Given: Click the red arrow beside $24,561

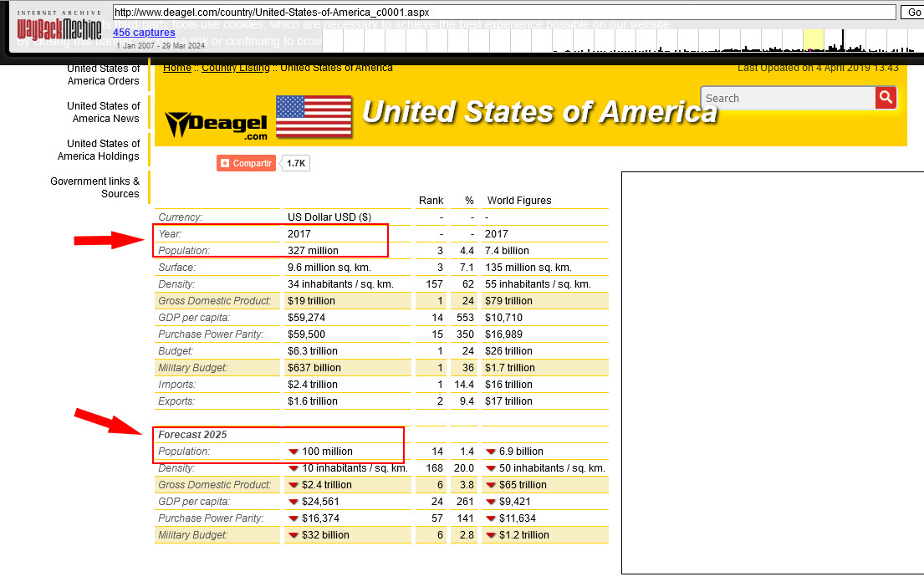Looking at the screenshot, I should tap(293, 502).
